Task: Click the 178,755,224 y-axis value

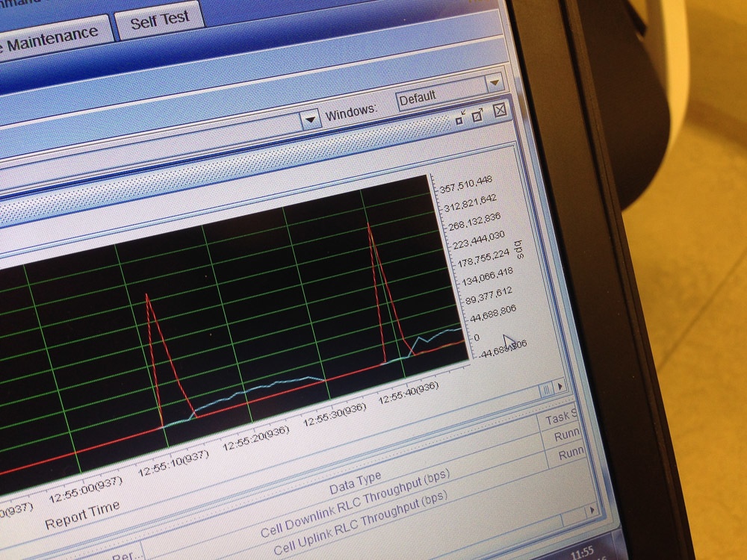Action: (483, 258)
